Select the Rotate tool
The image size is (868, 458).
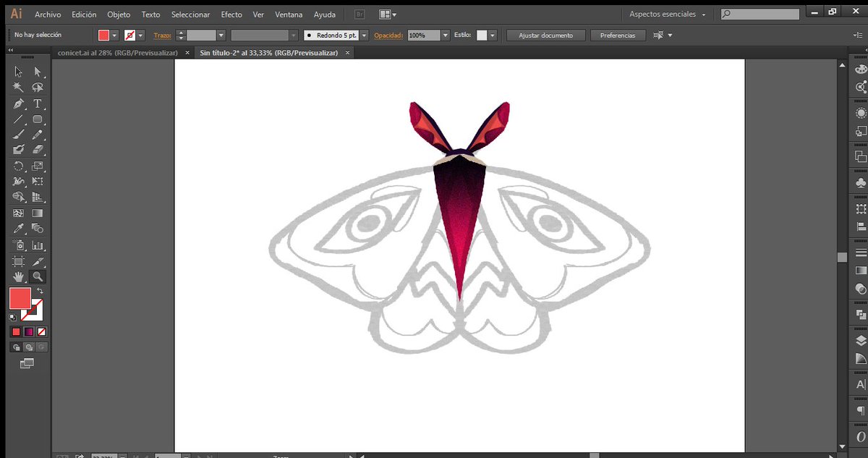tap(19, 166)
